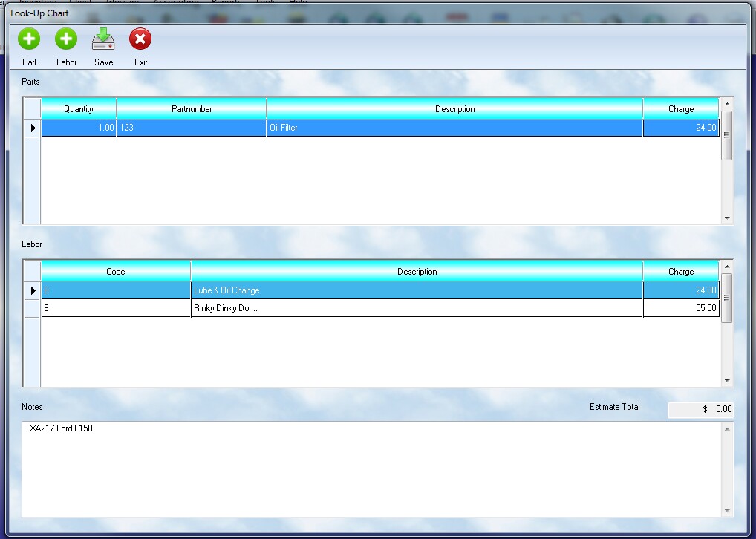
Task: Click the labor Code column header
Action: point(116,272)
